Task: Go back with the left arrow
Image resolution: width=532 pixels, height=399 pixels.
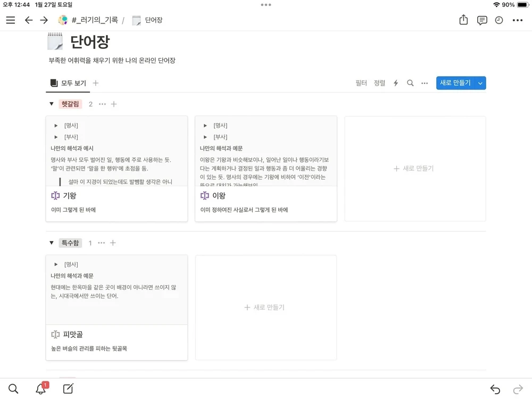Action: pos(29,20)
